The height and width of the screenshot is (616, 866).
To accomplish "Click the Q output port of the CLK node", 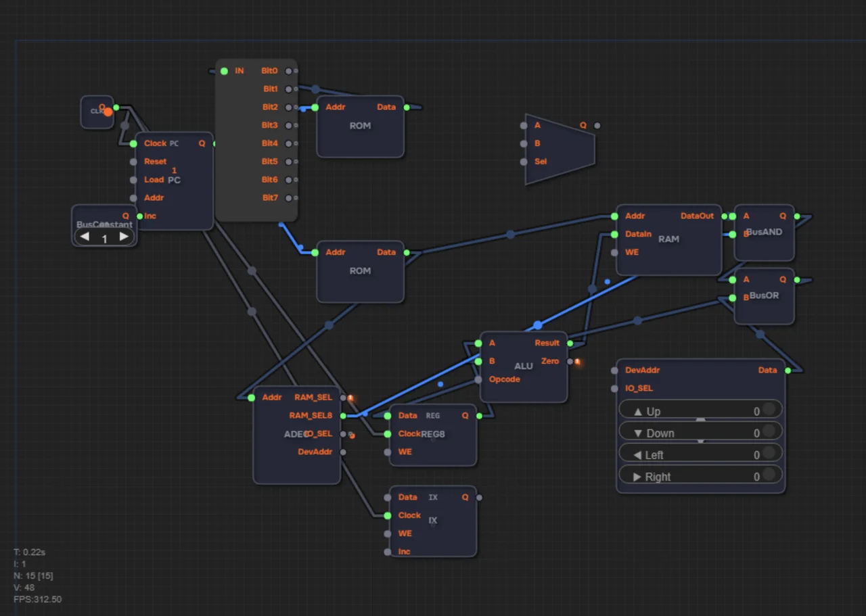I will [x=116, y=108].
